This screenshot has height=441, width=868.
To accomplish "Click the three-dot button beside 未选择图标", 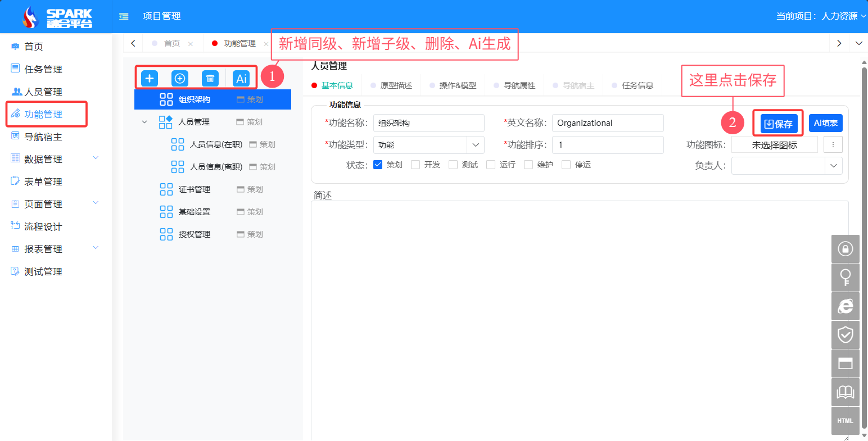I will (x=833, y=144).
